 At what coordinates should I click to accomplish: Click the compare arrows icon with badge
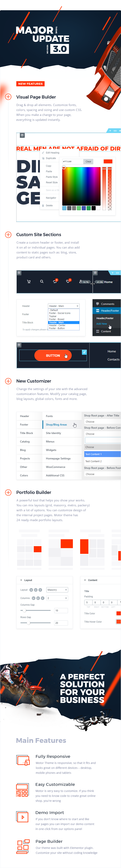(x=55, y=281)
